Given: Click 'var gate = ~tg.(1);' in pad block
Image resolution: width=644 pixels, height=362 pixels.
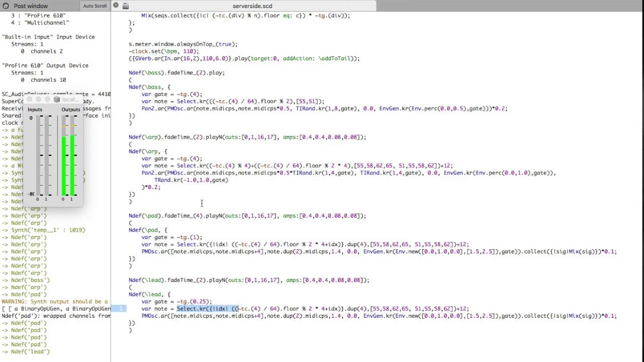Looking at the screenshot, I should click(172, 237).
